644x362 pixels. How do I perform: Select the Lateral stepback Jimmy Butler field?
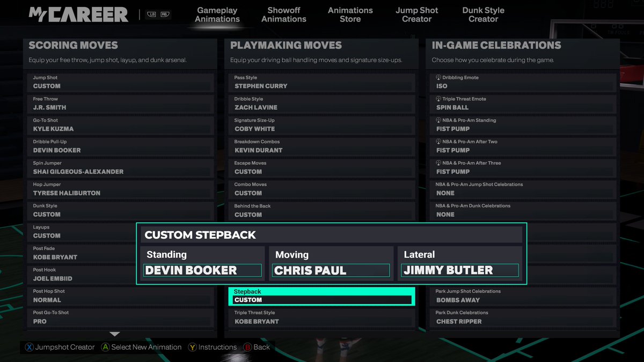[460, 270]
